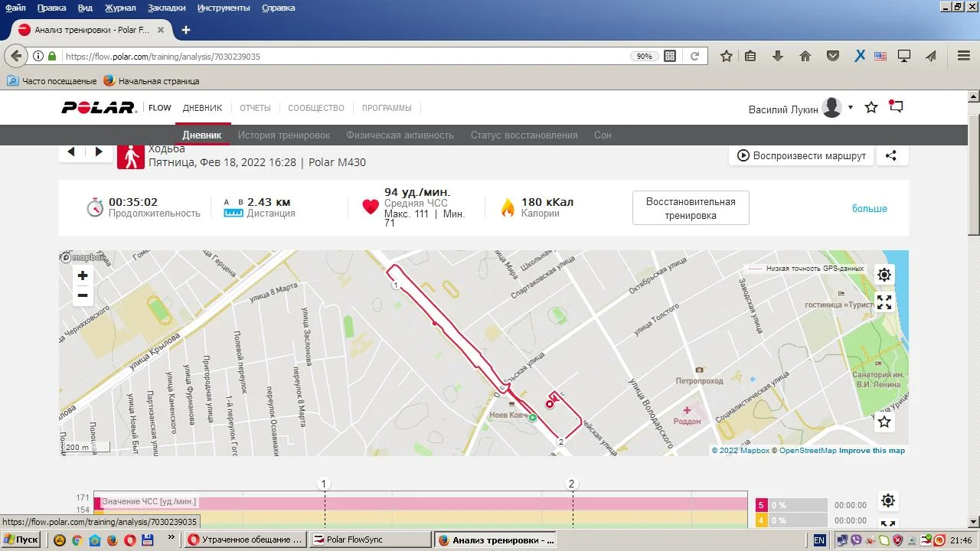Viewport: 980px width, 551px height.
Task: Open the Пуск start menu
Action: (21, 540)
